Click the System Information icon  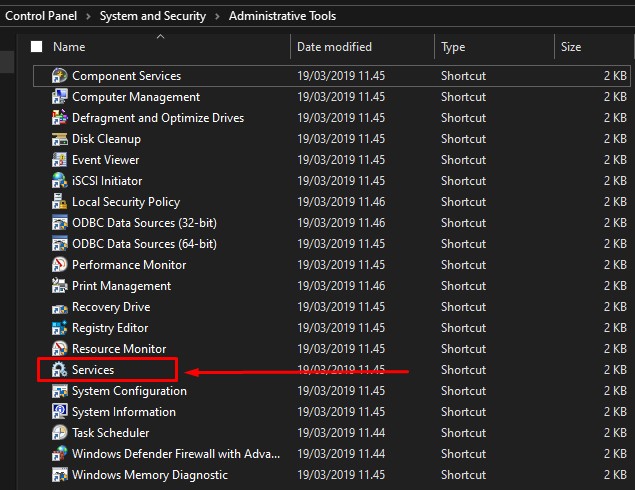(60, 412)
